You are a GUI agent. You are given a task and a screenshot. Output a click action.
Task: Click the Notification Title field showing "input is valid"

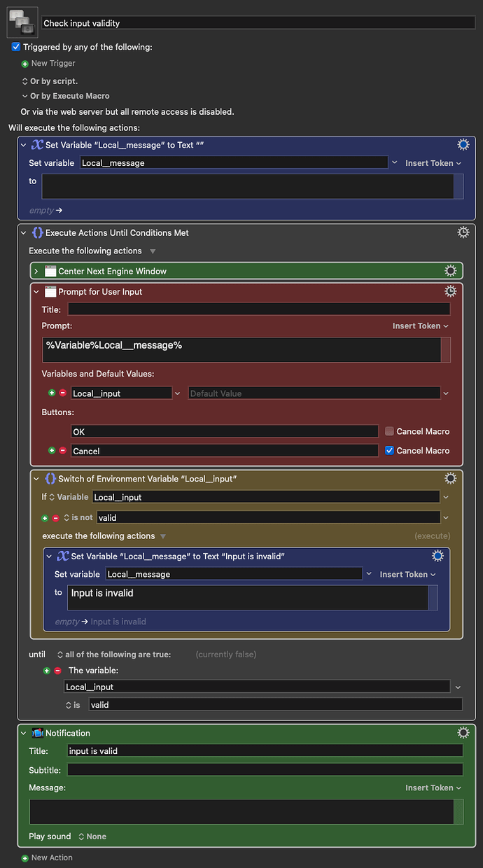pyautogui.click(x=266, y=750)
